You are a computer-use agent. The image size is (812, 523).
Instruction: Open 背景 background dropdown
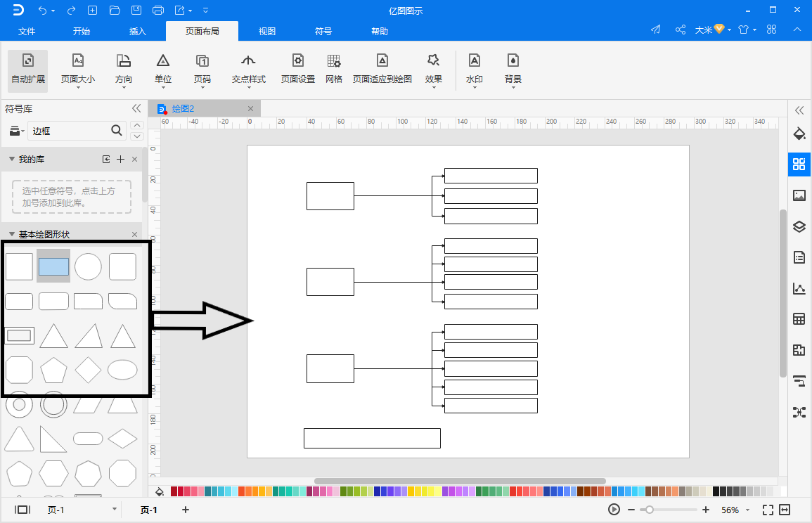click(513, 70)
